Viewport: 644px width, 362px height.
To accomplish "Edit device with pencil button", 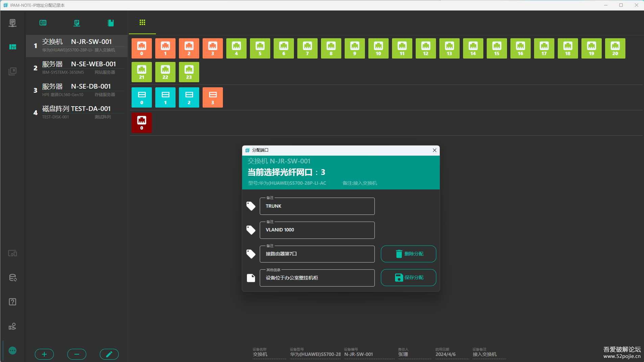I will click(109, 354).
